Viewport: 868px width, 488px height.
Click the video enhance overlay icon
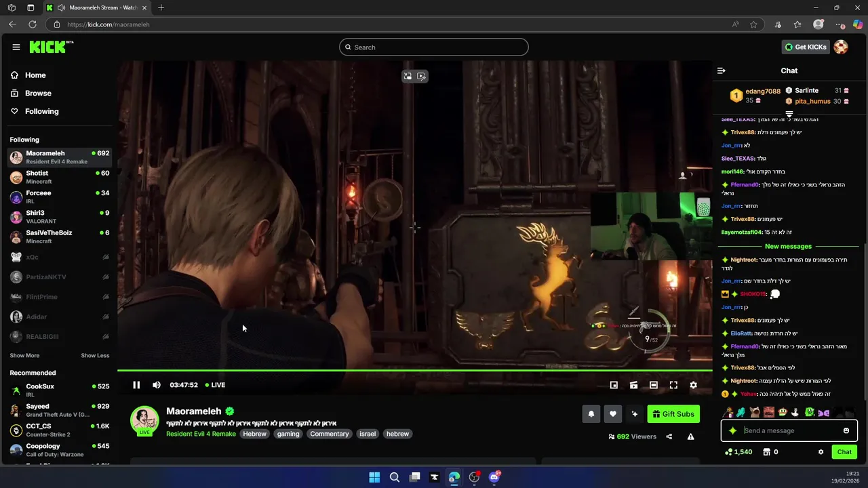point(422,77)
